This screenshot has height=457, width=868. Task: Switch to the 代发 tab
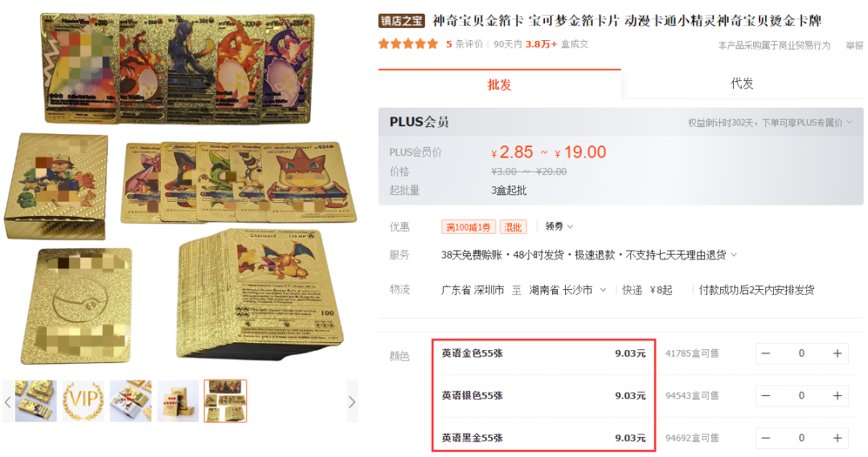pos(742,84)
